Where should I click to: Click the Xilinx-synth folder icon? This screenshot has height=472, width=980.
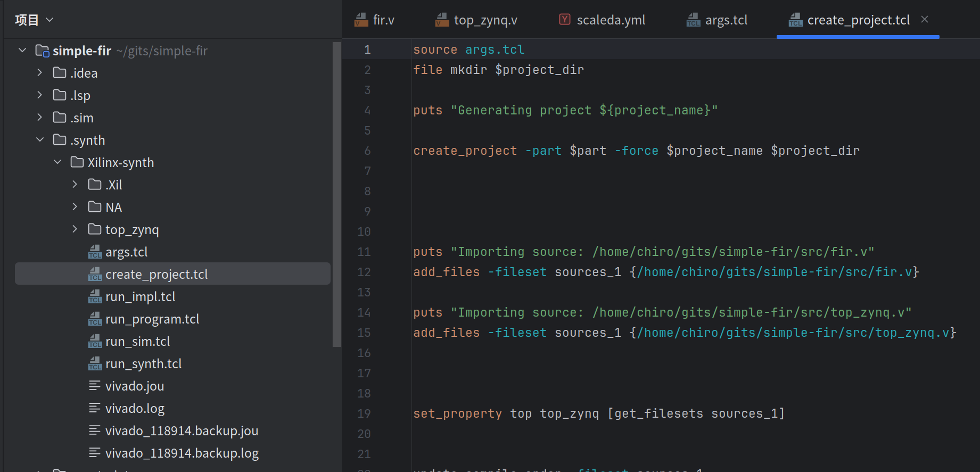click(x=77, y=162)
